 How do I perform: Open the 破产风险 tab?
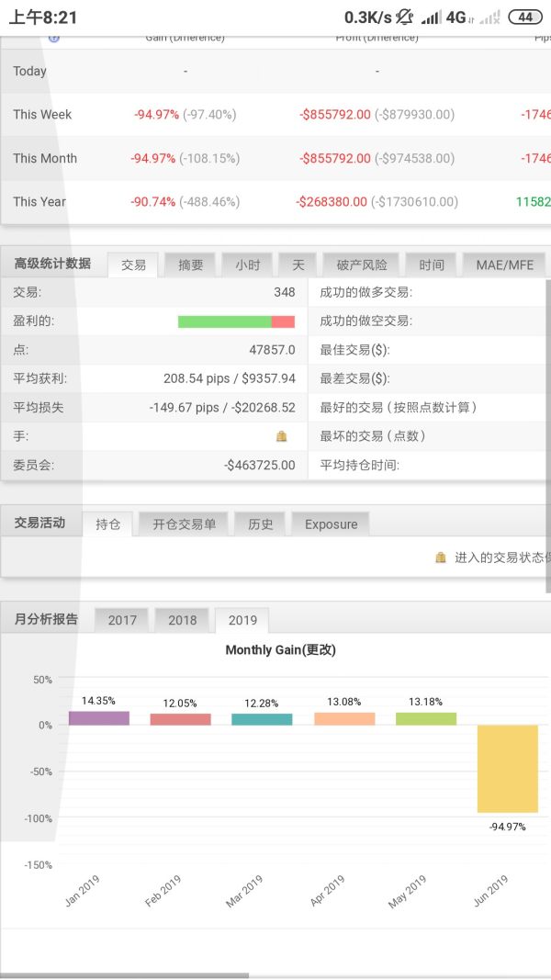(x=361, y=265)
